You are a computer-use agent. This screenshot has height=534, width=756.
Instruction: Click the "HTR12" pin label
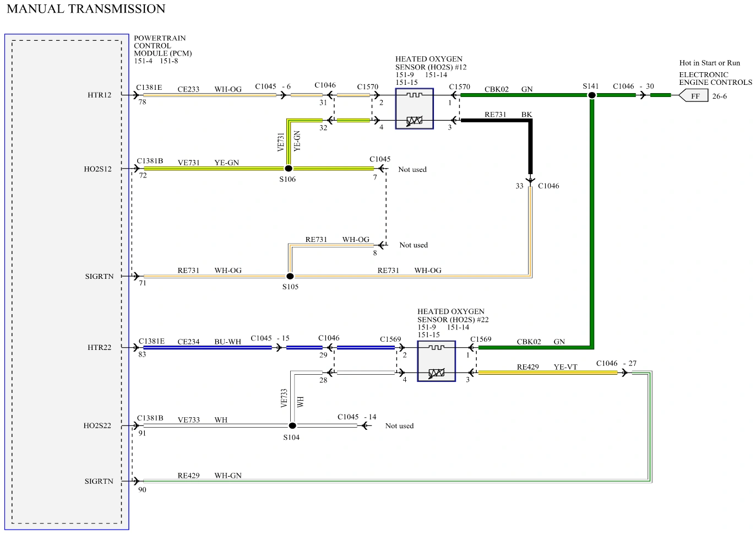100,95
